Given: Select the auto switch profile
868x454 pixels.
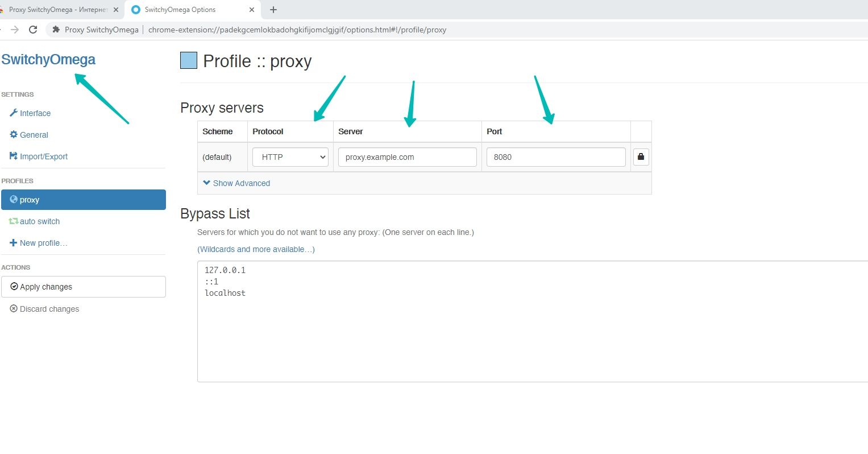Looking at the screenshot, I should 35,221.
